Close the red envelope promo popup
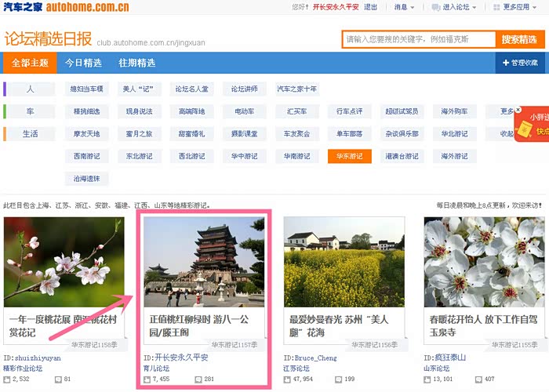The height and width of the screenshot is (392, 549). [x=518, y=110]
